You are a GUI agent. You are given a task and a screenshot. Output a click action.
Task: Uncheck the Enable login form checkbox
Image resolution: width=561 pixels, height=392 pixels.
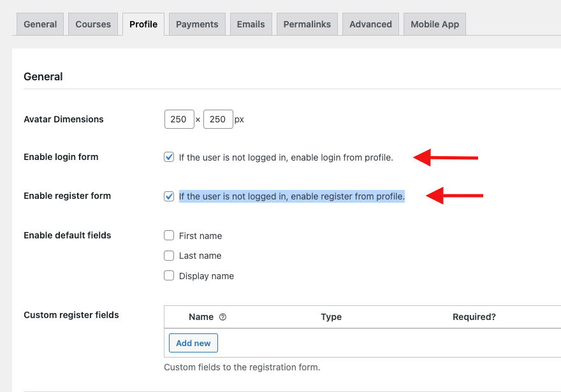(169, 157)
